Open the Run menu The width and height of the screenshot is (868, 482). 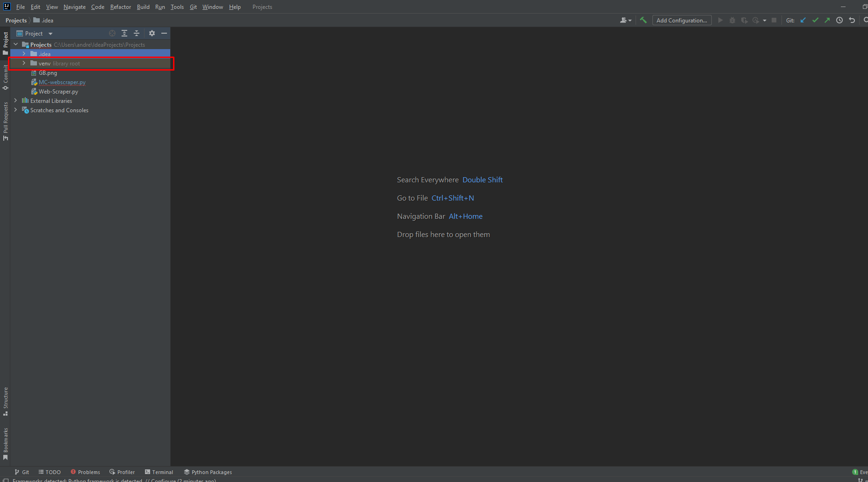(x=160, y=7)
